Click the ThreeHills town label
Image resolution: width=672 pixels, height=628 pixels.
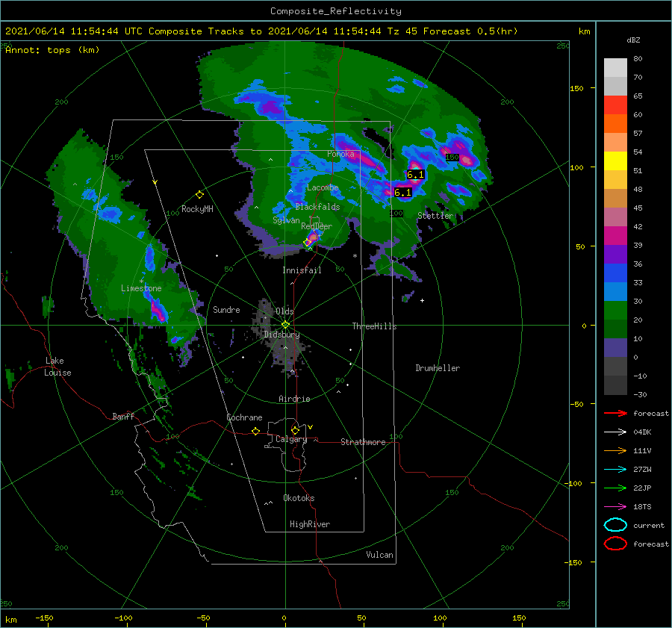tap(374, 326)
